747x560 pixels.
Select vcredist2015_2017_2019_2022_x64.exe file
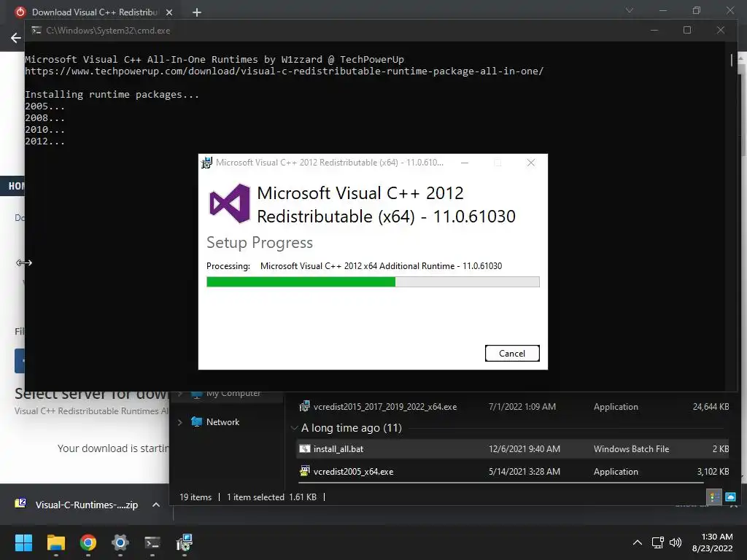coord(513,407)
